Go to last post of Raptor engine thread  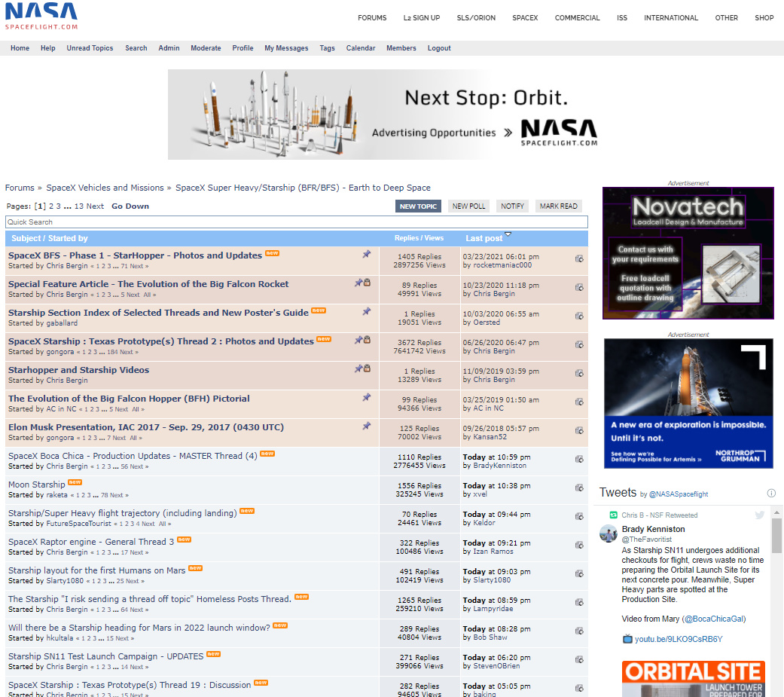pos(579,545)
